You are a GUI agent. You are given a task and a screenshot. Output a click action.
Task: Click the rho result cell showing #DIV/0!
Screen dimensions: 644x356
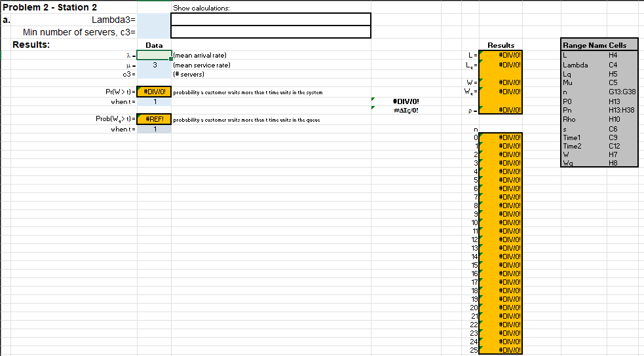501,109
